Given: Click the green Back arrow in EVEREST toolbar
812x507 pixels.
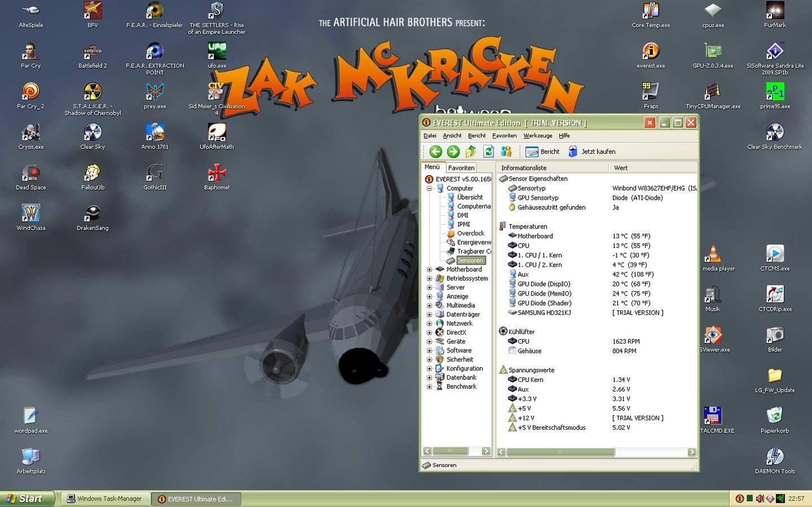Looking at the screenshot, I should (x=435, y=151).
